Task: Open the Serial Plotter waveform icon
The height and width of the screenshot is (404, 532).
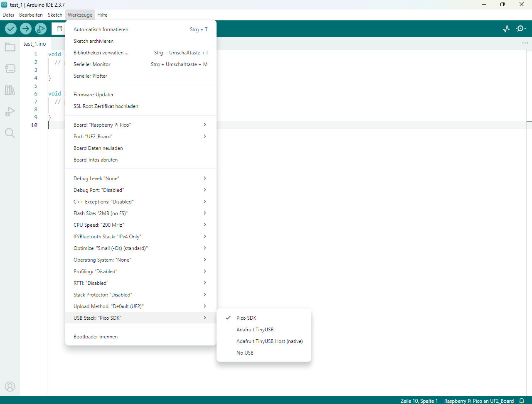Action: (x=506, y=29)
